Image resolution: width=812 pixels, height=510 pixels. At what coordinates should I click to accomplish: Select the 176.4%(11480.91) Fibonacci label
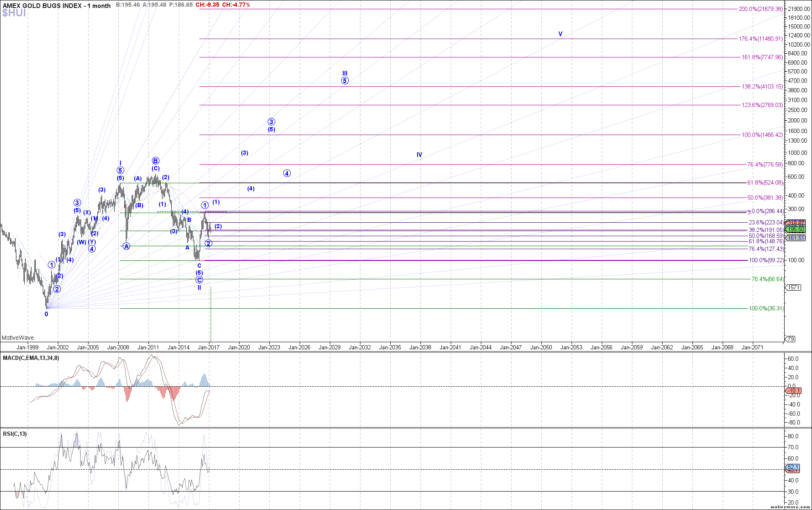coord(761,39)
